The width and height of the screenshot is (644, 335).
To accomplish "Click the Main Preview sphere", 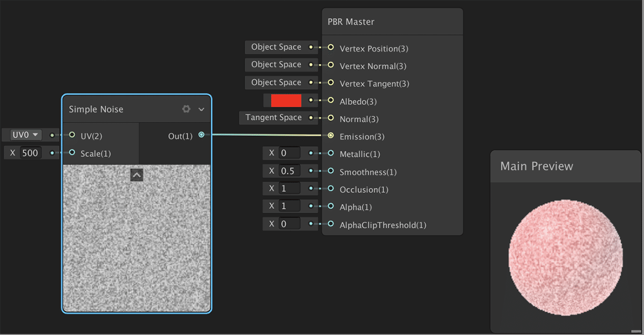I will tap(566, 257).
